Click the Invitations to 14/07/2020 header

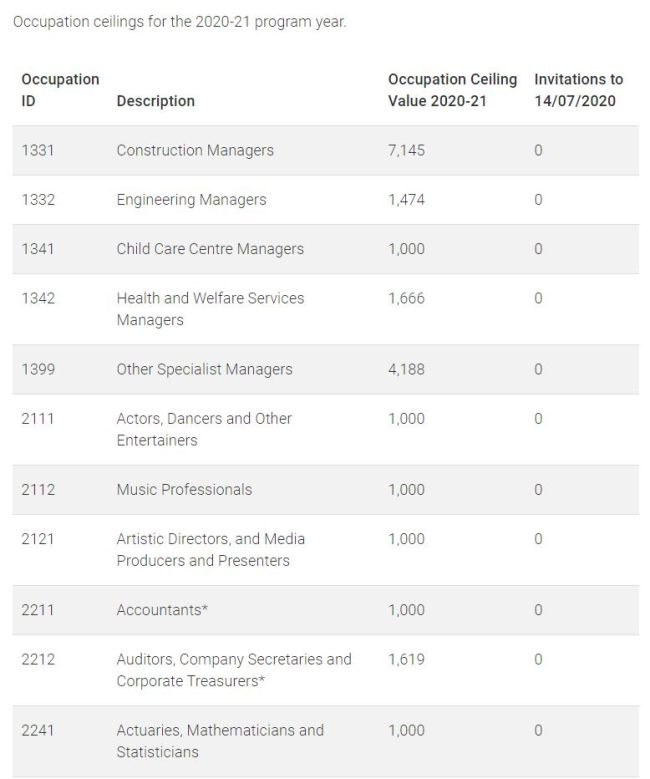578,89
